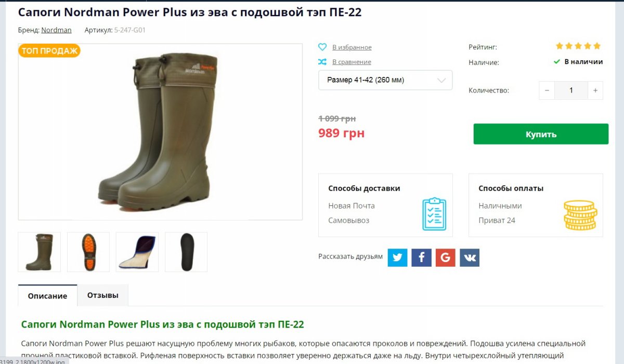
Task: Decrease quantity with minus button
Action: (547, 90)
